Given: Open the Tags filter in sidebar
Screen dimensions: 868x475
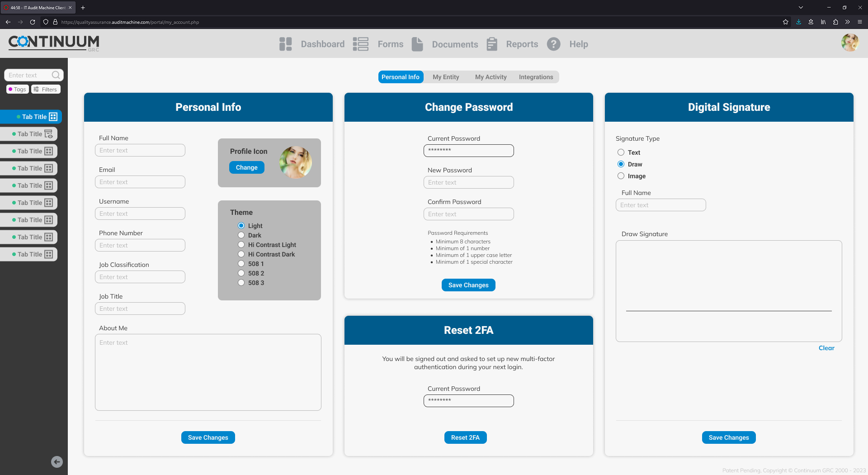Looking at the screenshot, I should (18, 90).
